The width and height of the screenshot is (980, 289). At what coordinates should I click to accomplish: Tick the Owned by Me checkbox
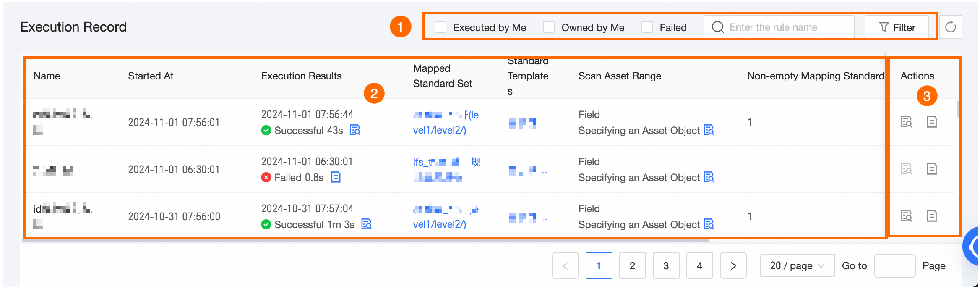click(x=549, y=27)
